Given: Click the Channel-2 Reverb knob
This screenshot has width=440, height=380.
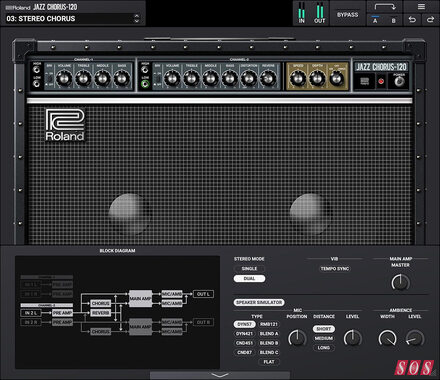Looking at the screenshot, I should tap(268, 79).
